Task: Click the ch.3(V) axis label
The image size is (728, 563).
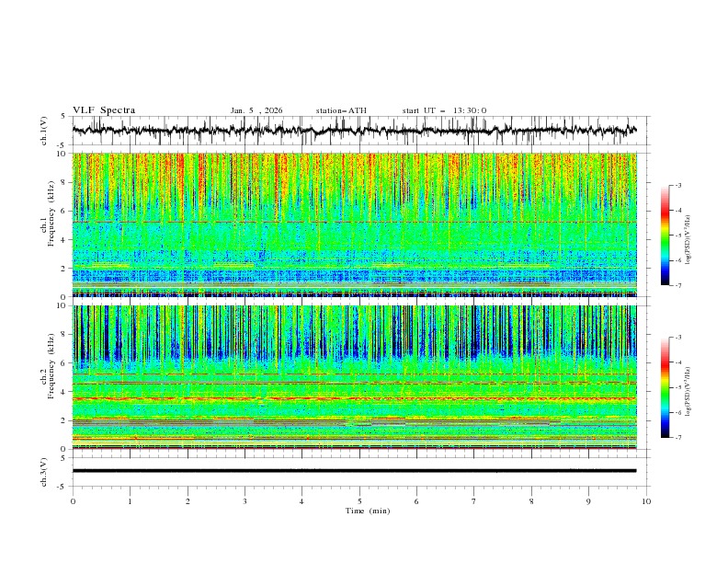Action: (44, 471)
